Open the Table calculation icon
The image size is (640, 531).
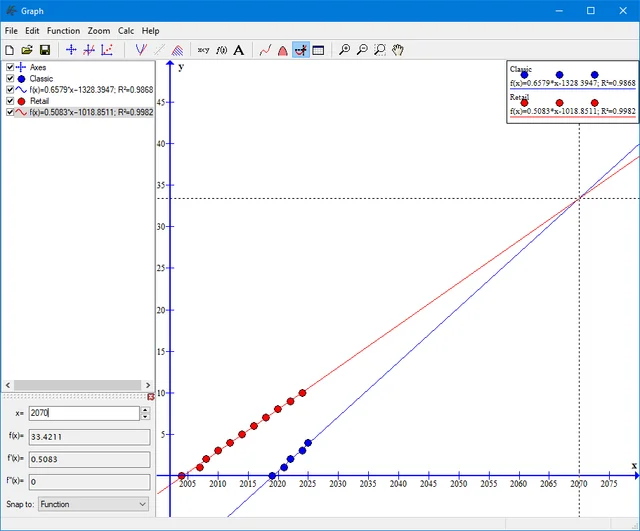[x=318, y=49]
